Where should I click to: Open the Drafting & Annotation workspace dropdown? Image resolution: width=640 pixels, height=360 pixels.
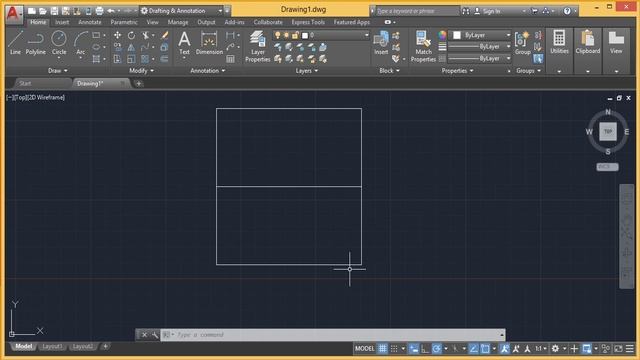click(182, 11)
